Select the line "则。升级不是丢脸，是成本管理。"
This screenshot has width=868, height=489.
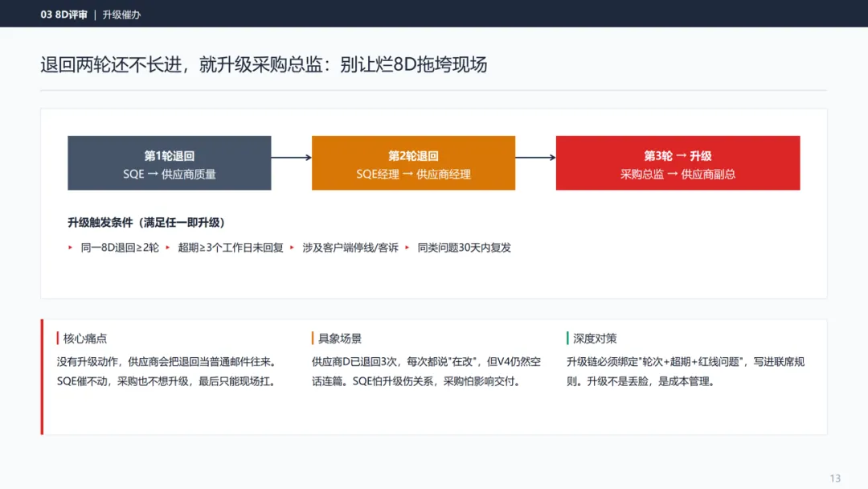coord(641,381)
